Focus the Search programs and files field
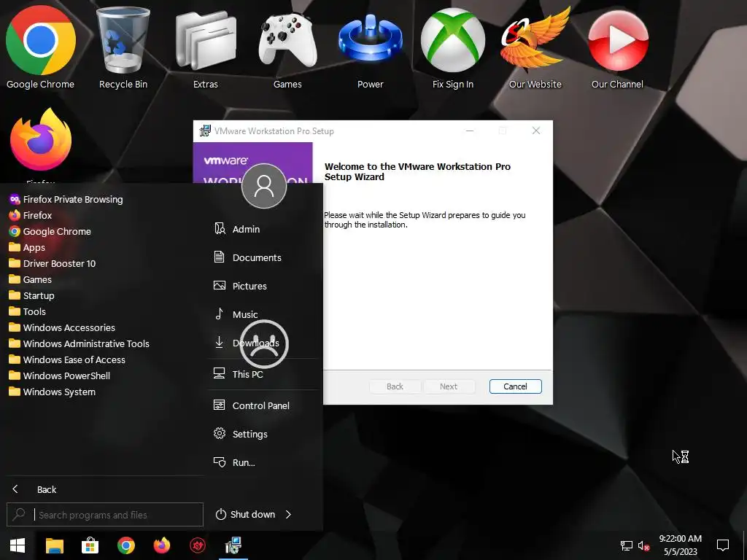Image resolution: width=747 pixels, height=560 pixels. (105, 515)
